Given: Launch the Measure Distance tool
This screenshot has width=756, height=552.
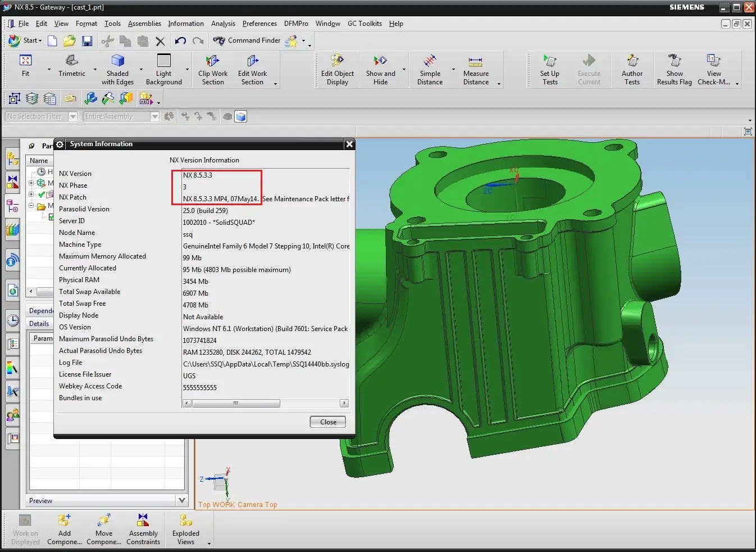Looking at the screenshot, I should click(x=476, y=69).
